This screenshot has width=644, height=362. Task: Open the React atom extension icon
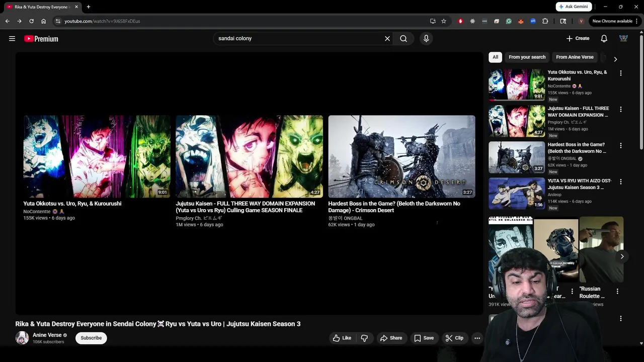pos(472,21)
